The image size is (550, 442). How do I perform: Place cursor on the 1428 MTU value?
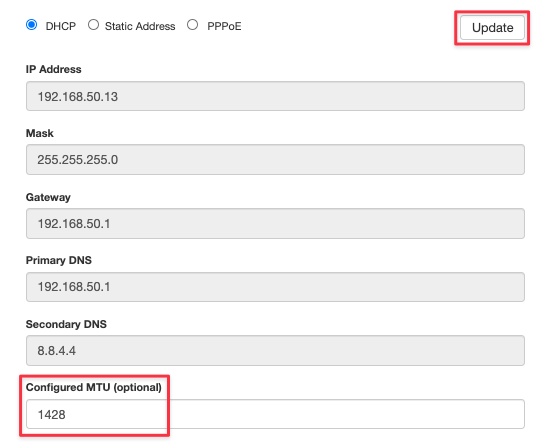tap(52, 415)
